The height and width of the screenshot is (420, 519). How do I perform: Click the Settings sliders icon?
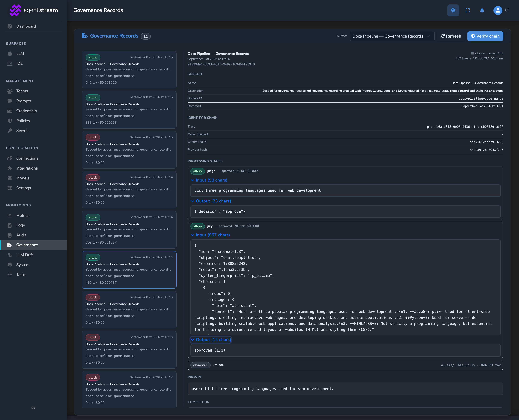point(10,188)
